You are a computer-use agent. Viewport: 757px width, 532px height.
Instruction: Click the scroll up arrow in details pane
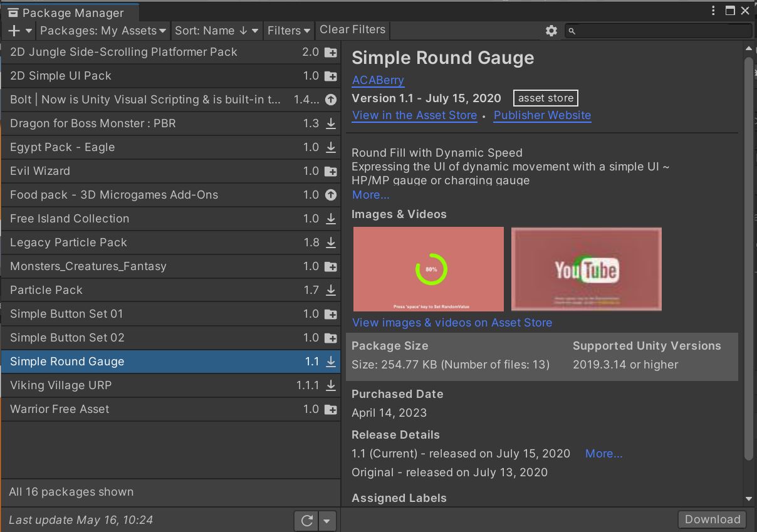[748, 48]
